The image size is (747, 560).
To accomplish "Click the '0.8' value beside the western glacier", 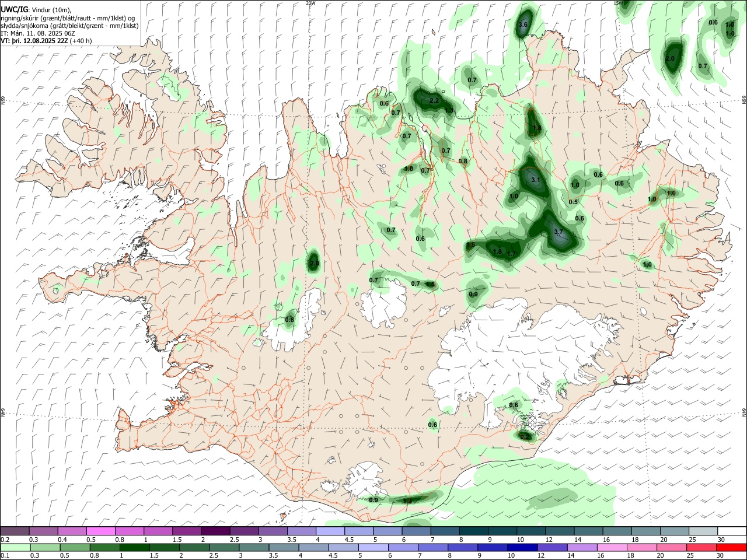I will (x=289, y=320).
